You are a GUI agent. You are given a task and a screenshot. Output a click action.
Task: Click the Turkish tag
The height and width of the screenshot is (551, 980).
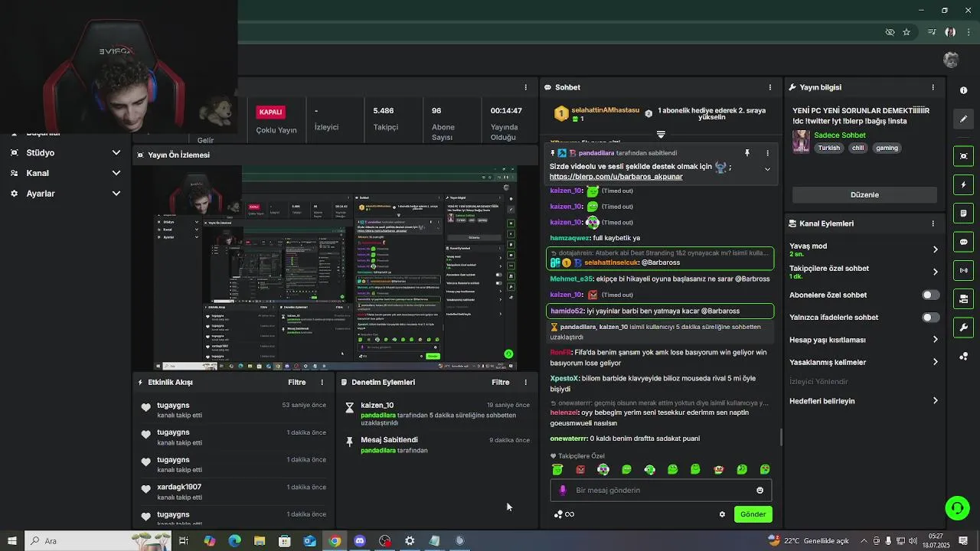point(828,148)
